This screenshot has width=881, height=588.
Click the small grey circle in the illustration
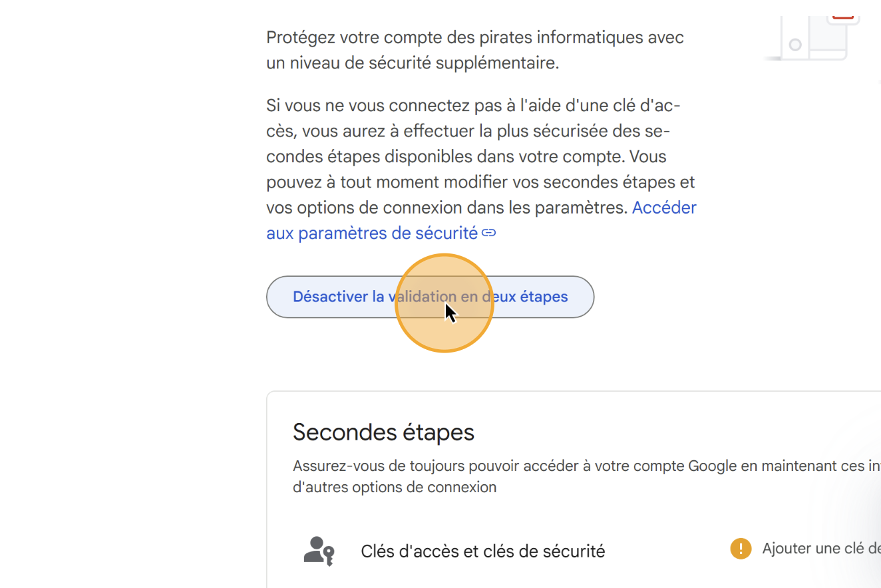(795, 45)
